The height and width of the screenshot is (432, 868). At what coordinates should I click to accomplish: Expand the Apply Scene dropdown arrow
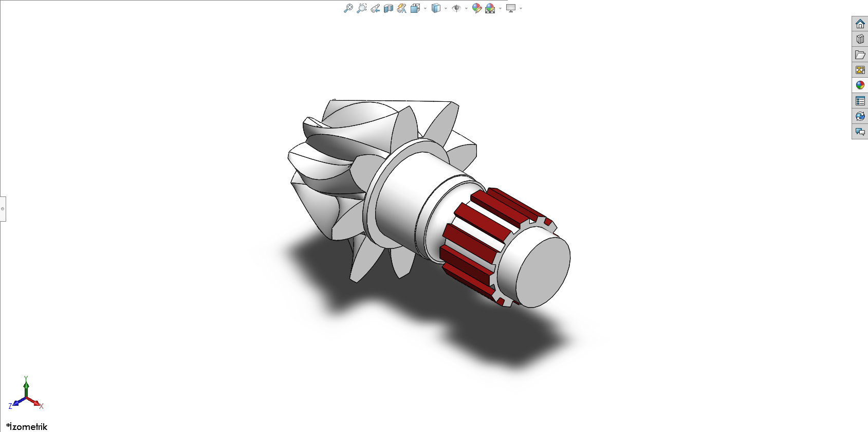(500, 8)
